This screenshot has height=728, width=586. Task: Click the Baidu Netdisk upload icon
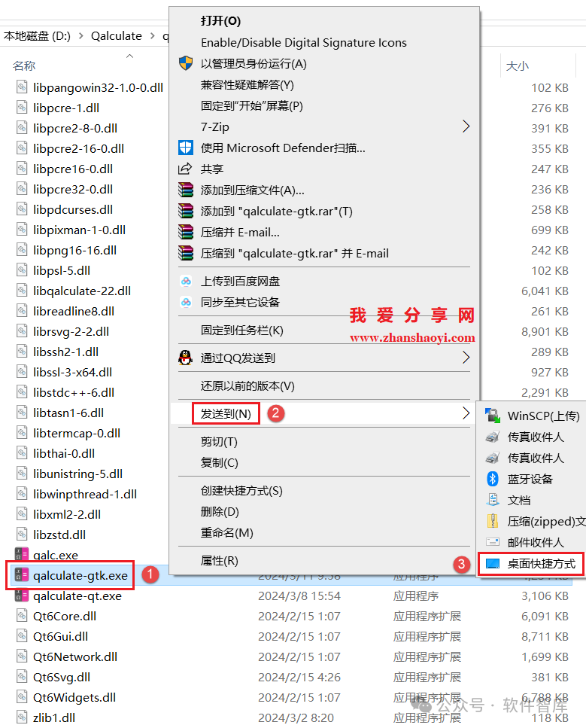[x=185, y=282]
